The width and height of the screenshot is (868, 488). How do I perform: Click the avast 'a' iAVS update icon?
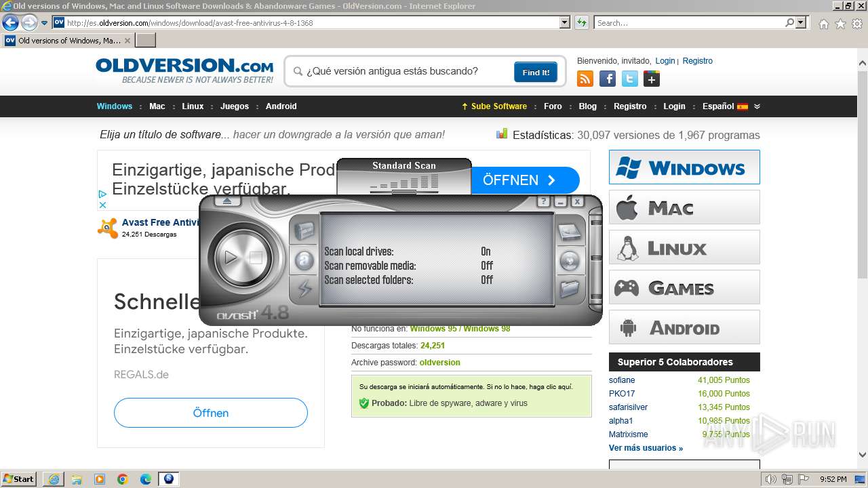tap(304, 260)
